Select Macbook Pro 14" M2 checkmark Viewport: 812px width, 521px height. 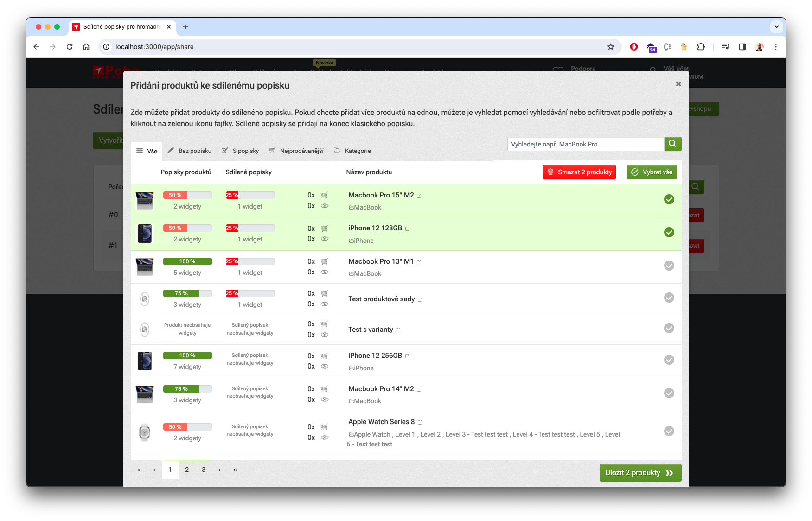click(x=669, y=393)
